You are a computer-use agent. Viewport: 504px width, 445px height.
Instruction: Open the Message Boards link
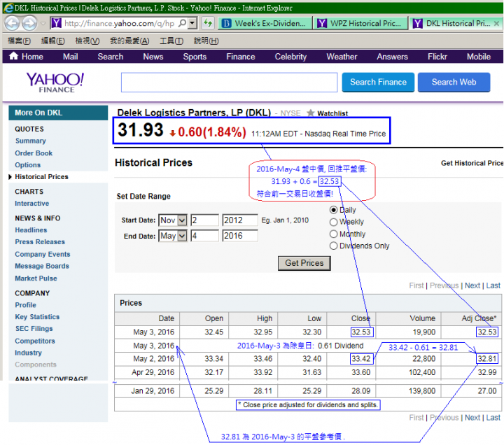(x=42, y=266)
